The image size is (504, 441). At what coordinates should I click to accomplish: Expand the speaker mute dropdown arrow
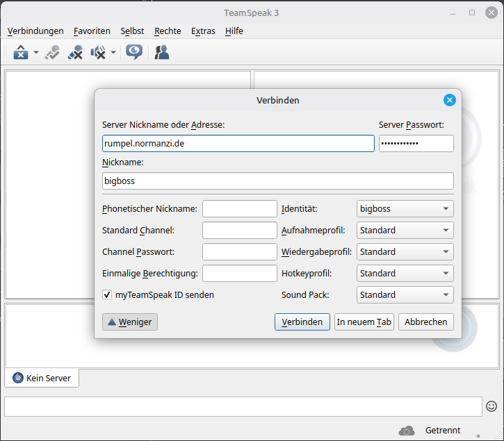pos(113,53)
